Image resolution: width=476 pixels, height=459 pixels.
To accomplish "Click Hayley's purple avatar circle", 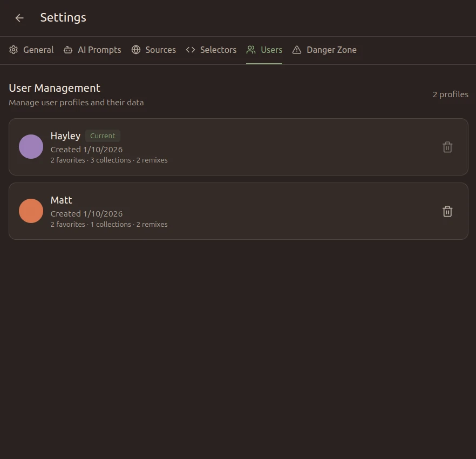I will (x=31, y=146).
